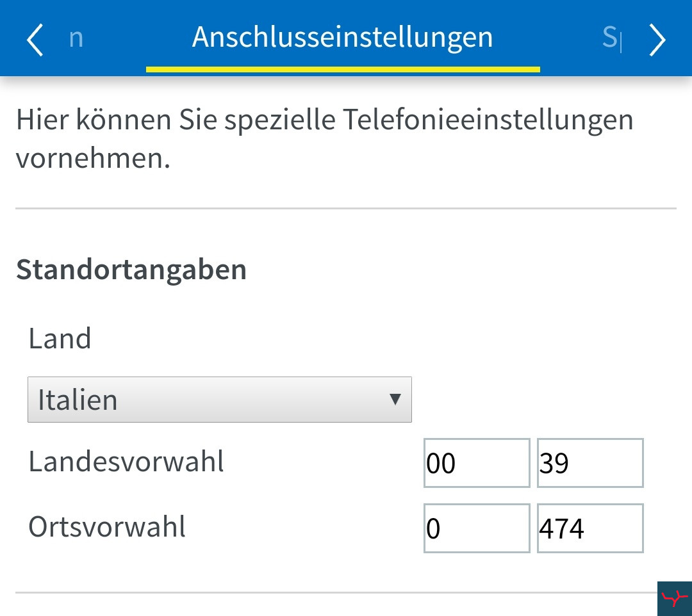Click the Land label
Viewport: 692px width, 616px height.
pos(60,339)
